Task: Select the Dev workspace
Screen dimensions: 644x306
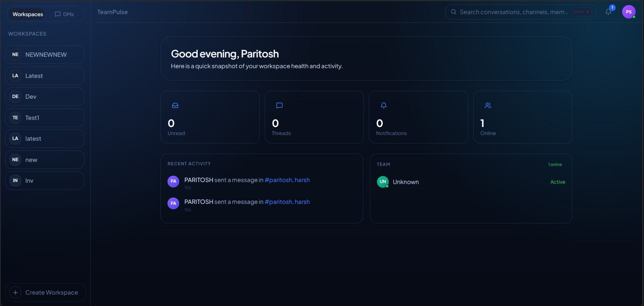Action: click(44, 96)
